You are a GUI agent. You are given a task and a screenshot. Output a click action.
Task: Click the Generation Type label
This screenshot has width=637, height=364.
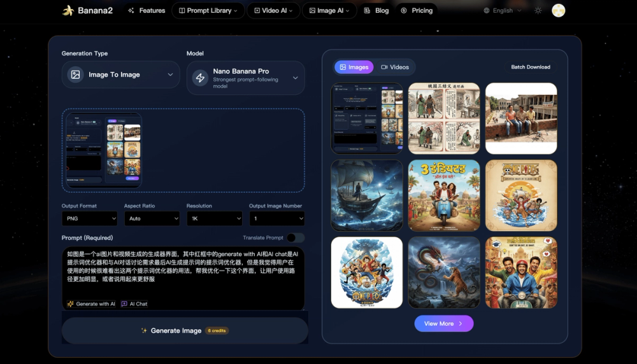85,53
